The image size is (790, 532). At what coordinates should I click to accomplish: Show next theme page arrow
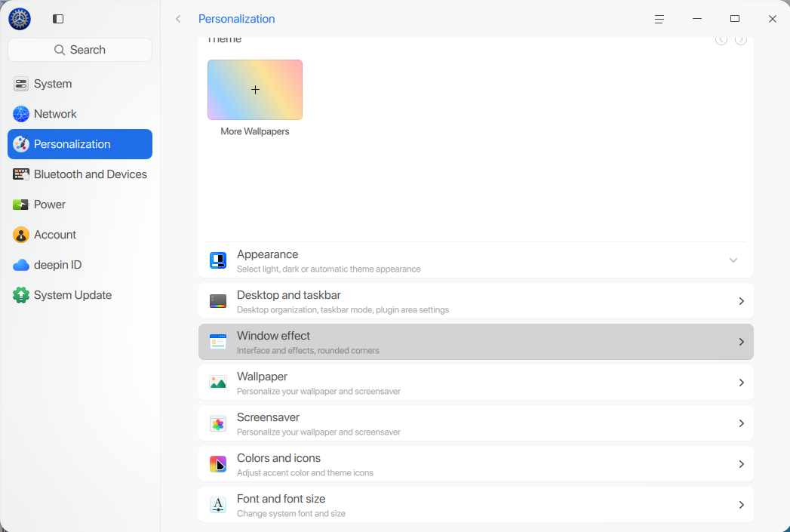[x=741, y=39]
